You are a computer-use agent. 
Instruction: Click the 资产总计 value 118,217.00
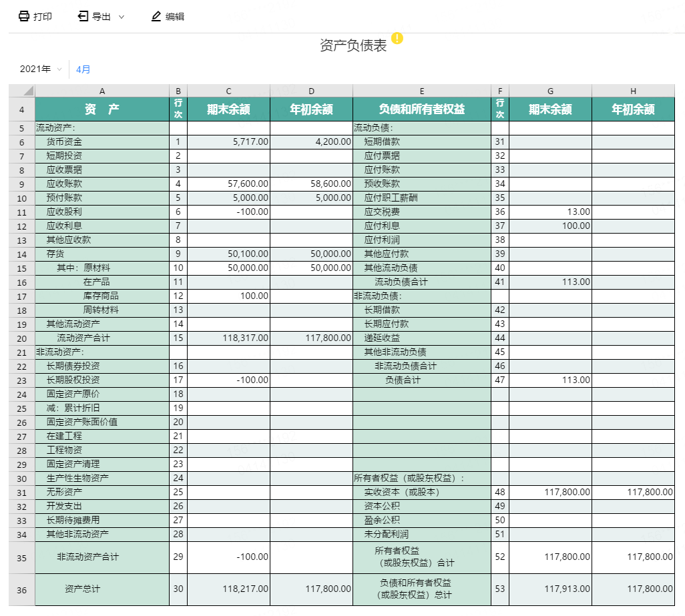click(x=228, y=589)
